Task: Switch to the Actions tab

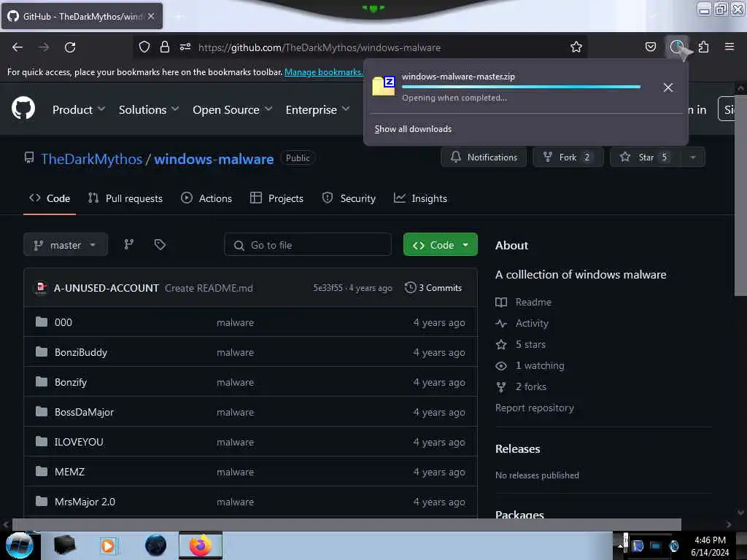Action: coord(206,198)
